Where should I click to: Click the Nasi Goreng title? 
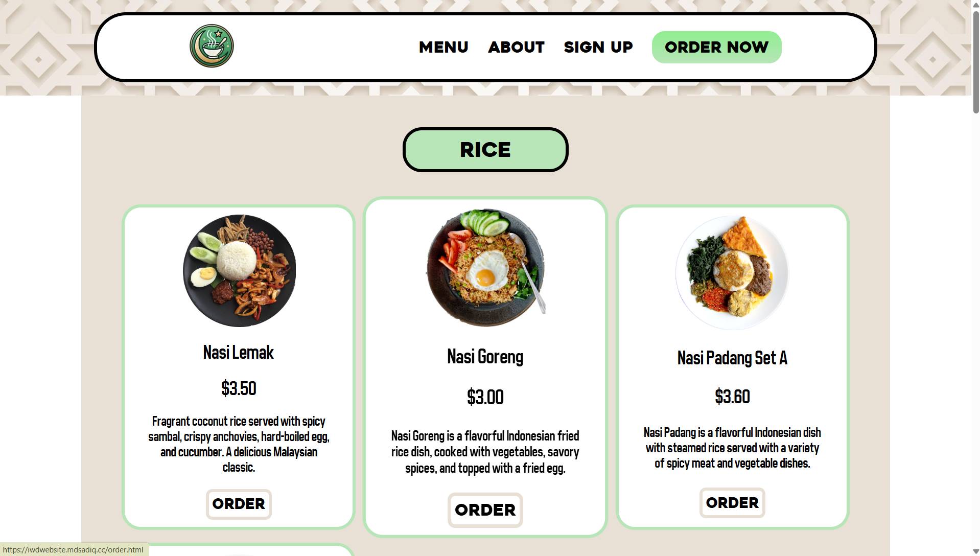point(485,357)
